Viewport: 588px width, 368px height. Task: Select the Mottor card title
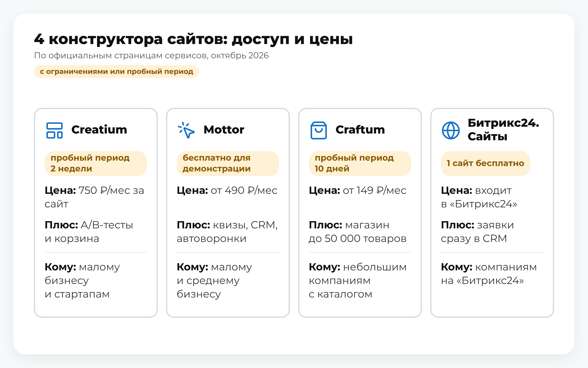[x=224, y=130]
